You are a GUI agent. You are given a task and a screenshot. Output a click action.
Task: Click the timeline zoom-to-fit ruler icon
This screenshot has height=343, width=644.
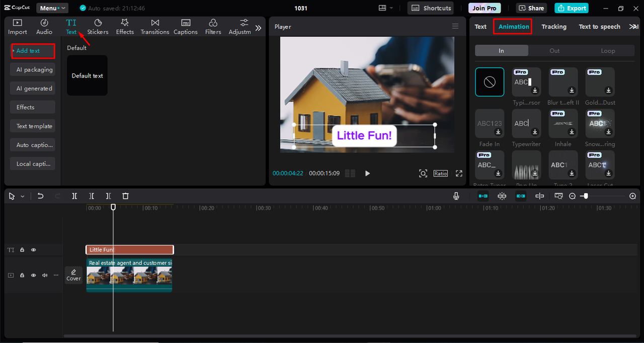(559, 196)
